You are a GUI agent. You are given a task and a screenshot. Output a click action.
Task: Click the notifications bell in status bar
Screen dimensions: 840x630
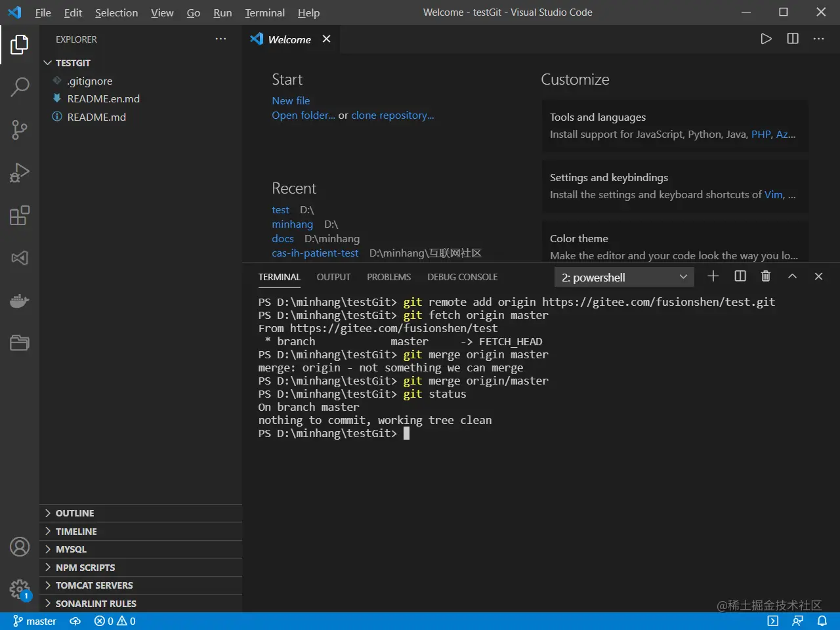(x=822, y=621)
